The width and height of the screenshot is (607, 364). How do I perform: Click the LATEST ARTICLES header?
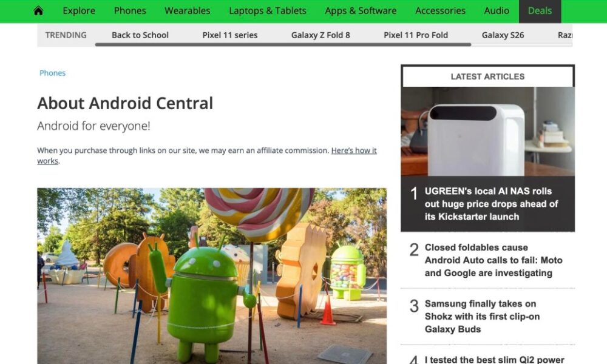click(488, 76)
